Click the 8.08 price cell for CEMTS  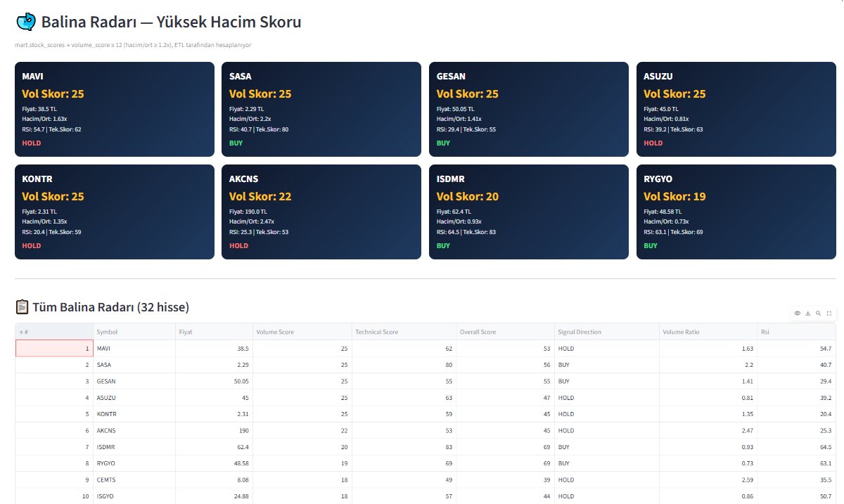214,479
